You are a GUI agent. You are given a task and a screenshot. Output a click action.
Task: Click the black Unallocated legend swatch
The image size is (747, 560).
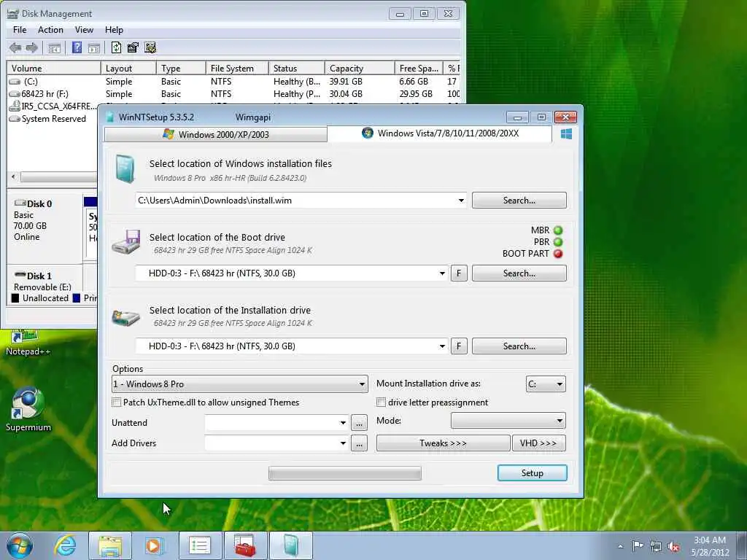15,298
